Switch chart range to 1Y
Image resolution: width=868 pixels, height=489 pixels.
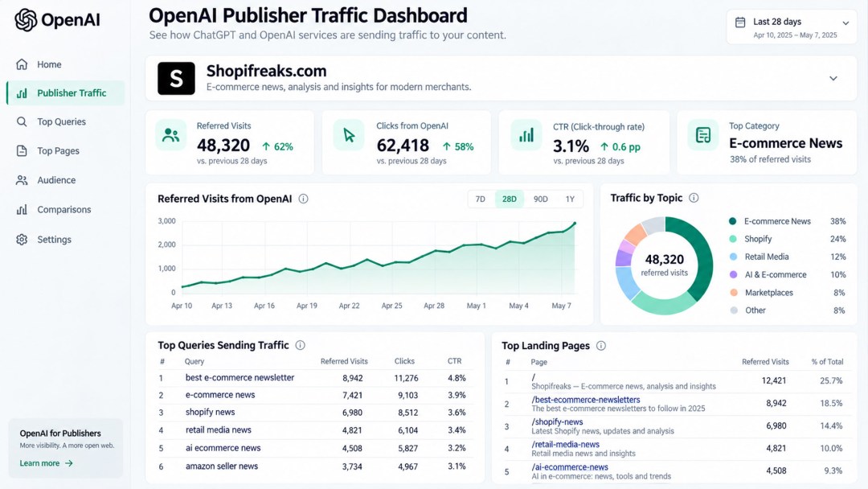[570, 199]
